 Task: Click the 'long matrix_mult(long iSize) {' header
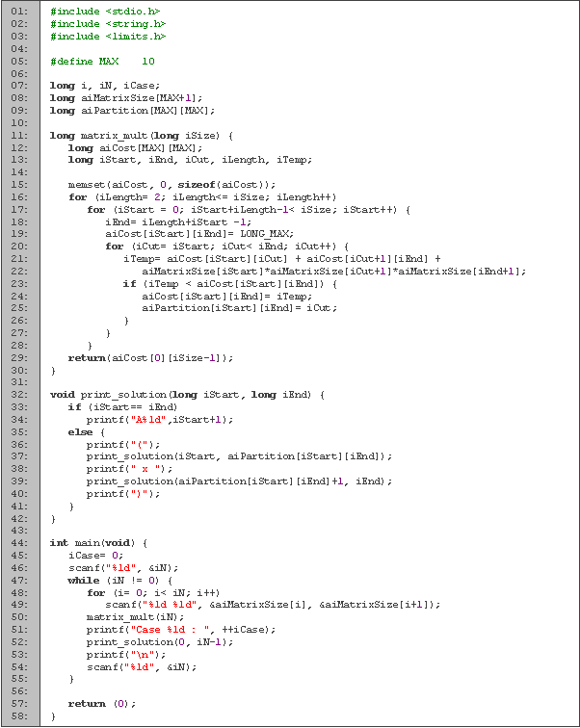tap(142, 136)
